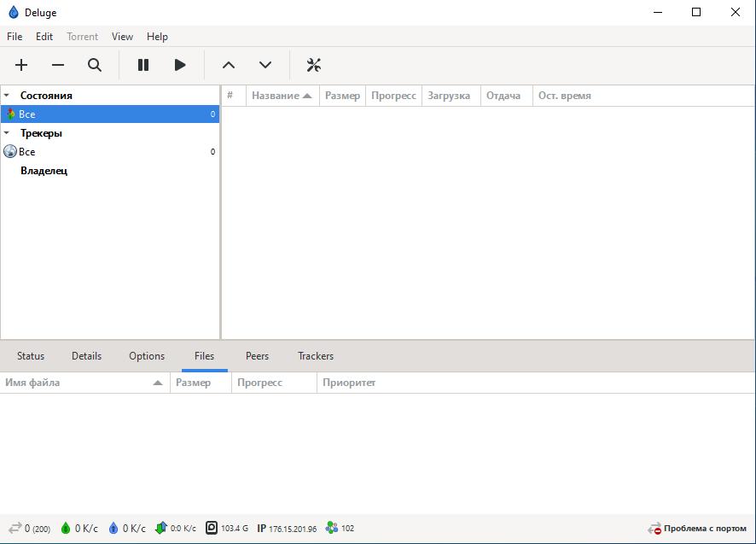
Task: Open the File menu
Action: (x=15, y=37)
